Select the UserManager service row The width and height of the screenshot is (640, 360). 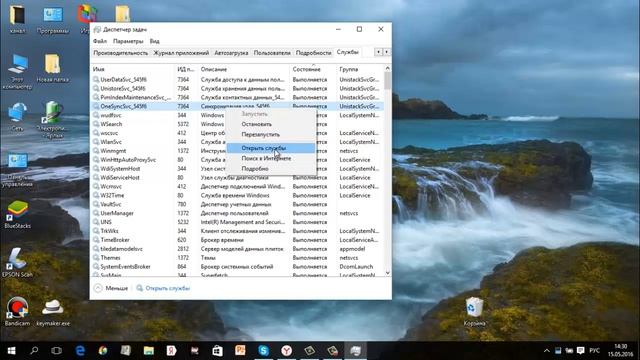coord(237,213)
